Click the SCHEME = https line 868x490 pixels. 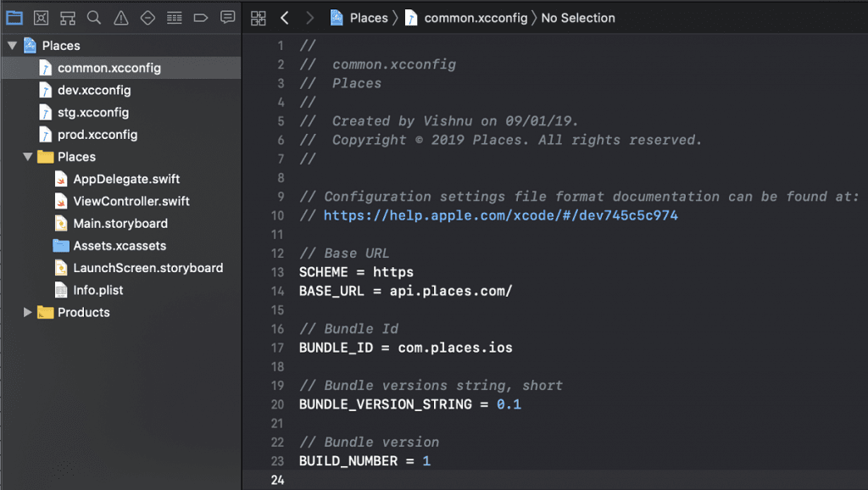point(357,272)
